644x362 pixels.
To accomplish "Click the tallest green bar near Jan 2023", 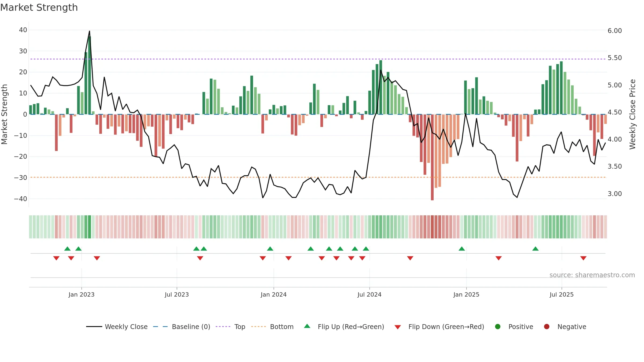I will tap(90, 75).
